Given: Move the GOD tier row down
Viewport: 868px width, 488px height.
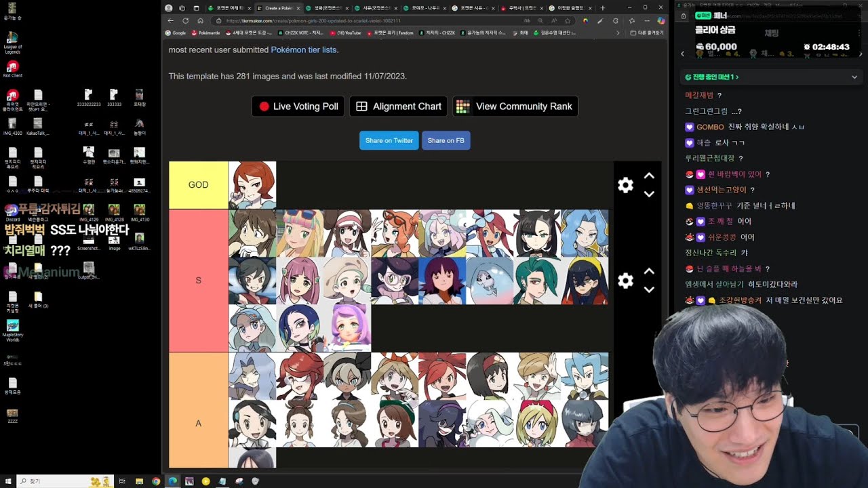Looking at the screenshot, I should click(649, 194).
